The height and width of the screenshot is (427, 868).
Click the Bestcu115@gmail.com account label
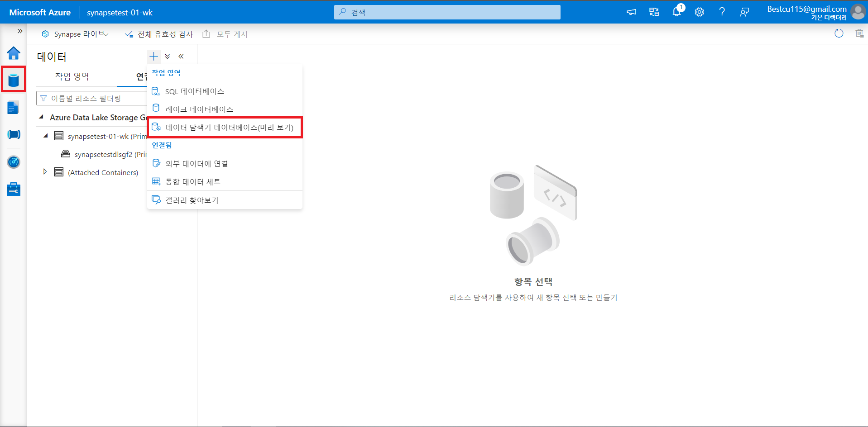(x=806, y=9)
